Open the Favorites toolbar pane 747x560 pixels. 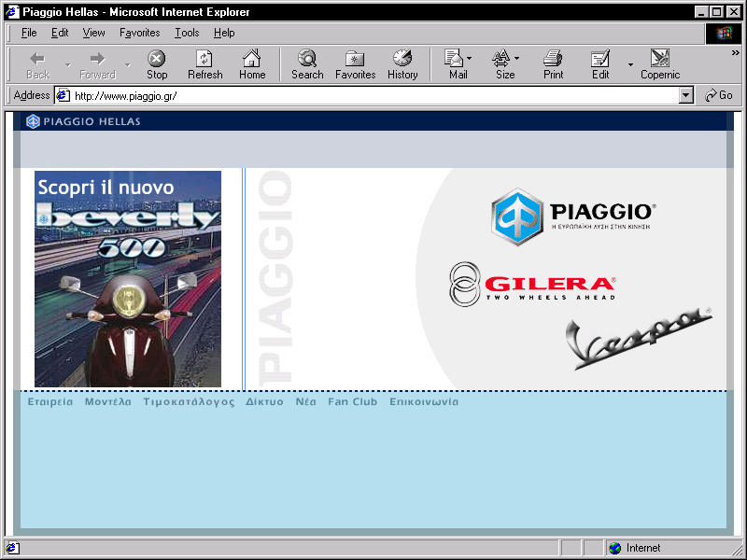pyautogui.click(x=356, y=64)
